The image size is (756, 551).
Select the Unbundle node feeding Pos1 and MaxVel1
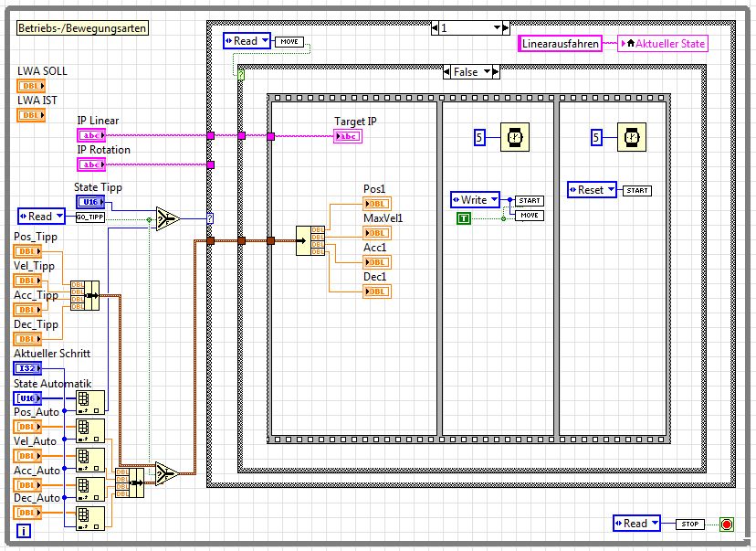tap(310, 241)
